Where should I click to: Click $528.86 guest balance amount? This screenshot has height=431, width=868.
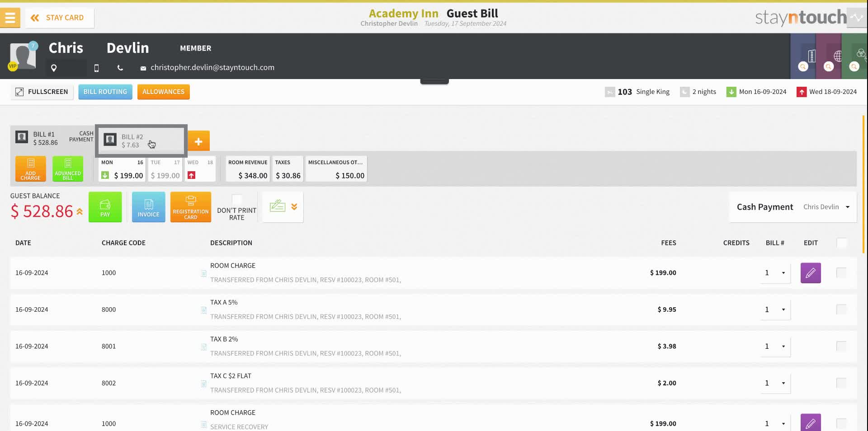[x=42, y=211]
